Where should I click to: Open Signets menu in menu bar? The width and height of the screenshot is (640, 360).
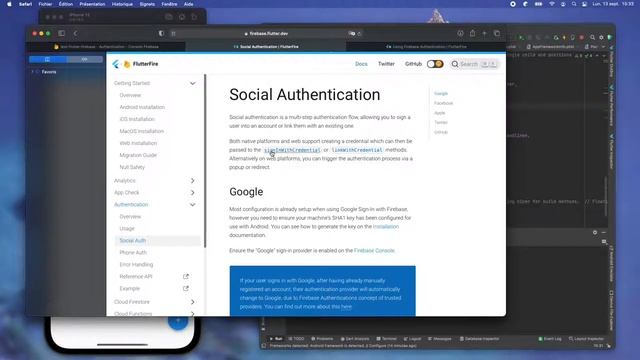[147, 4]
